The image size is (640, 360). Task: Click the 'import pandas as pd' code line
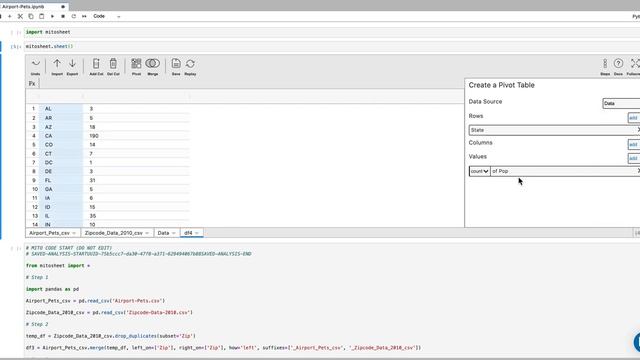pos(52,289)
